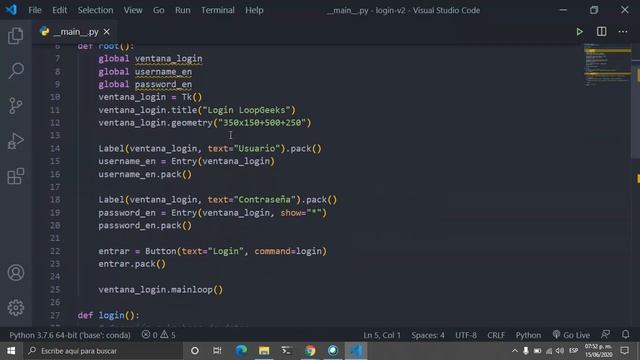
Task: Open the Selection menu
Action: pyautogui.click(x=96, y=10)
